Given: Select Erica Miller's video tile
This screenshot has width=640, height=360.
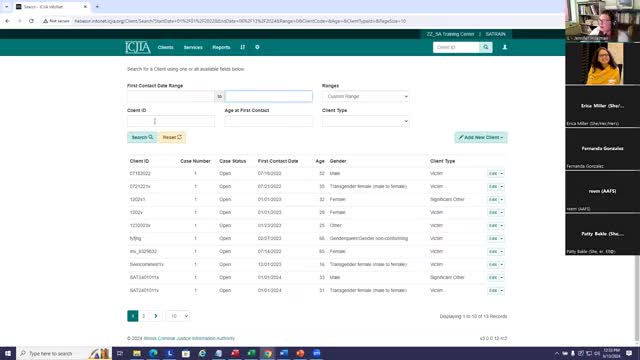Looking at the screenshot, I should click(602, 106).
